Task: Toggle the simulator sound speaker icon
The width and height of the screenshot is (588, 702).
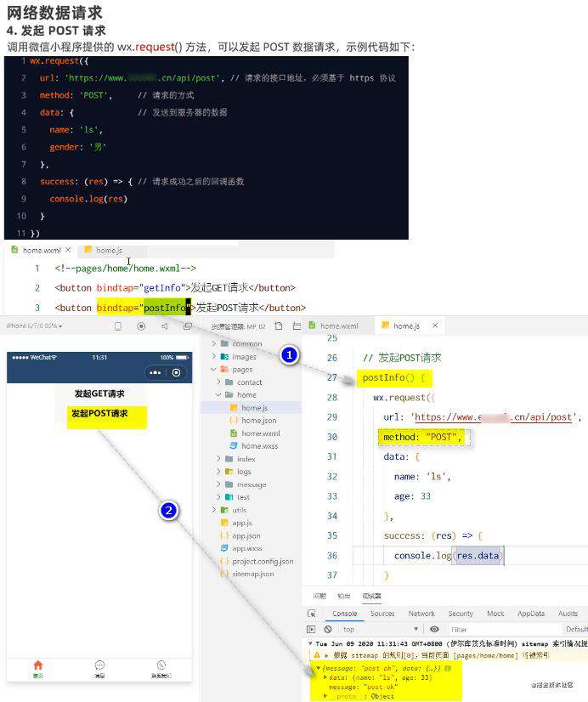Action: click(x=164, y=326)
